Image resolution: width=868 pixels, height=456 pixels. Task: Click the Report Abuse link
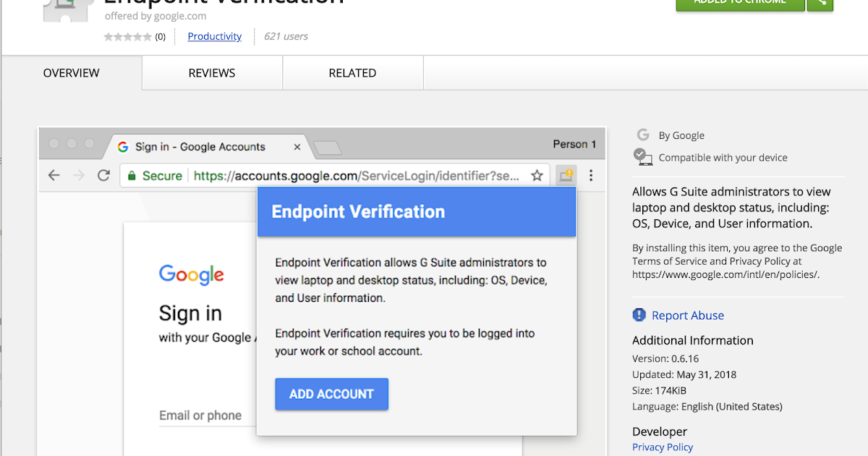tap(687, 316)
